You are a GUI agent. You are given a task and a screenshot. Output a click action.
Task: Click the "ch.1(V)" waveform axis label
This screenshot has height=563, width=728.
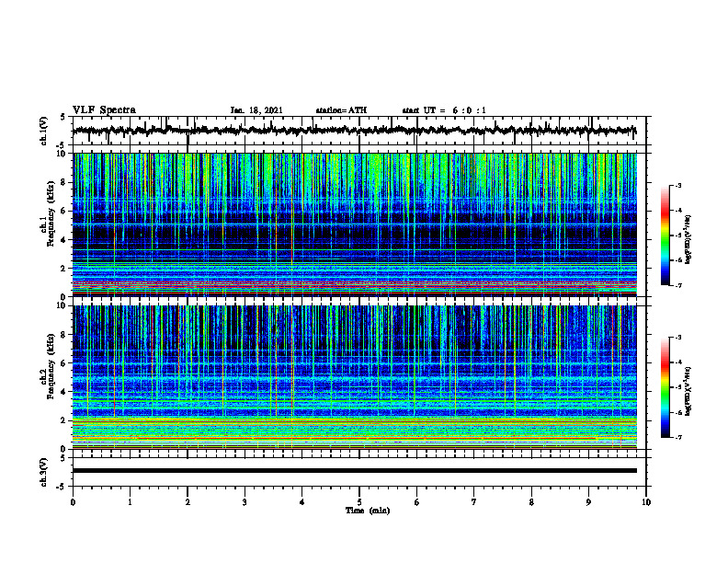[x=44, y=131]
